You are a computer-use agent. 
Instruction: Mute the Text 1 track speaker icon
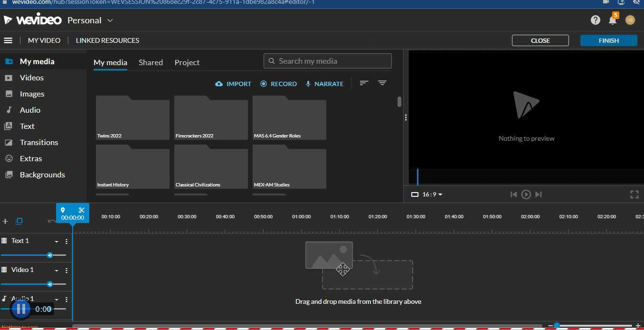pos(50,255)
